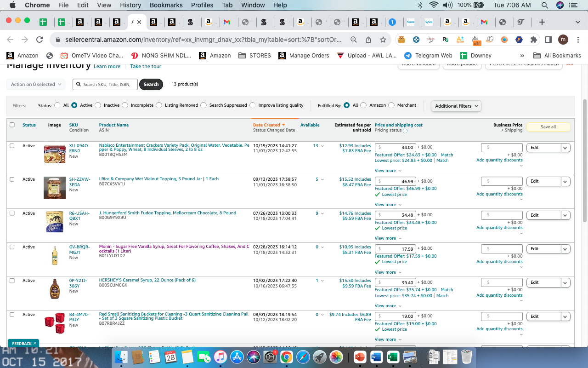This screenshot has width=588, height=368.
Task: Open the Profiles menu
Action: coord(202,5)
